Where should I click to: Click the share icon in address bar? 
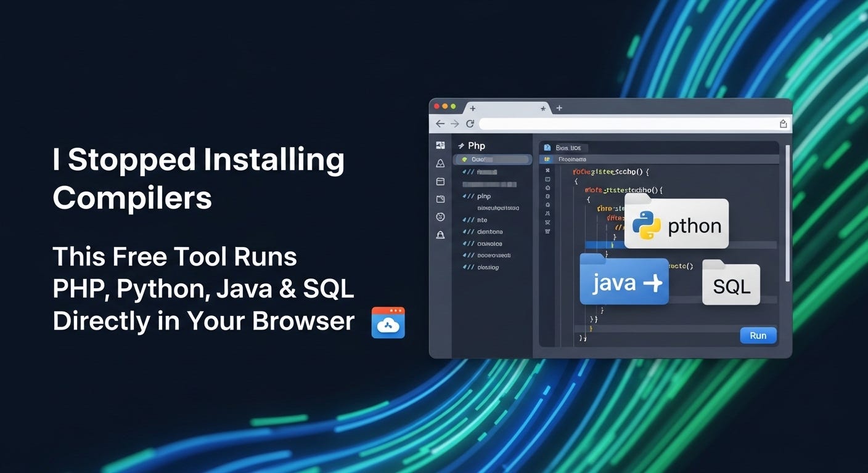click(x=783, y=124)
